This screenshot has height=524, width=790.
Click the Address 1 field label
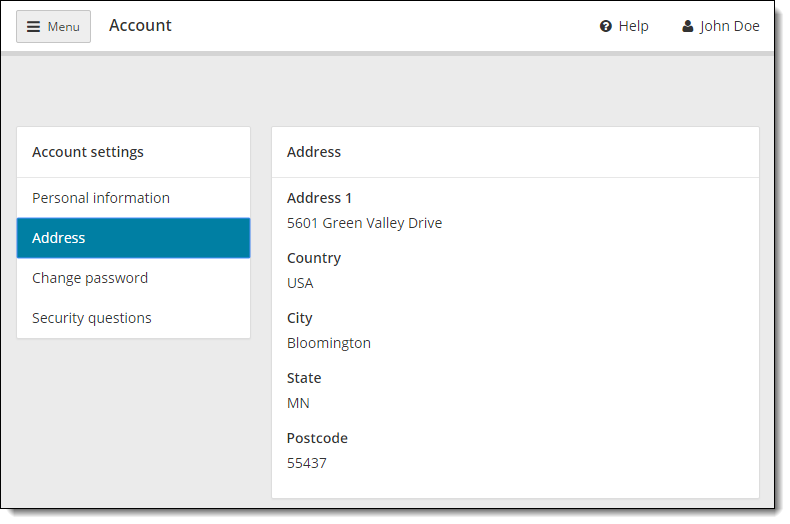(319, 198)
